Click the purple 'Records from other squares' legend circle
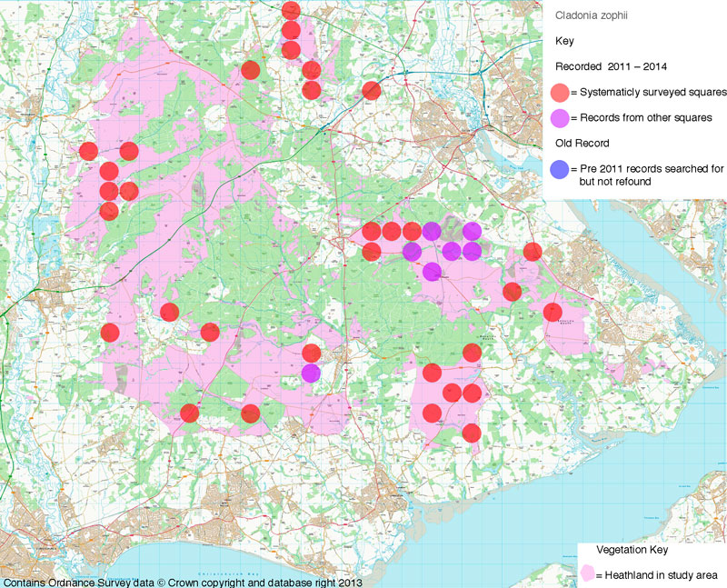727x588 pixels. 562,117
